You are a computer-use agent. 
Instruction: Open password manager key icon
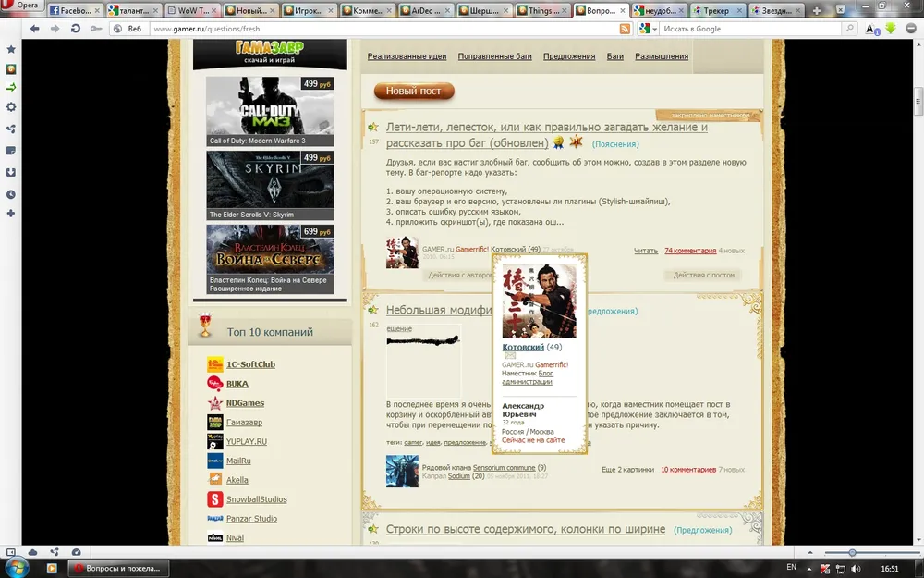pyautogui.click(x=95, y=29)
